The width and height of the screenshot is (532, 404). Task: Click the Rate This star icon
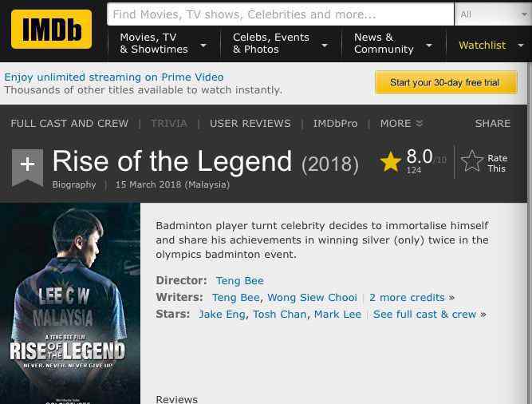(471, 161)
